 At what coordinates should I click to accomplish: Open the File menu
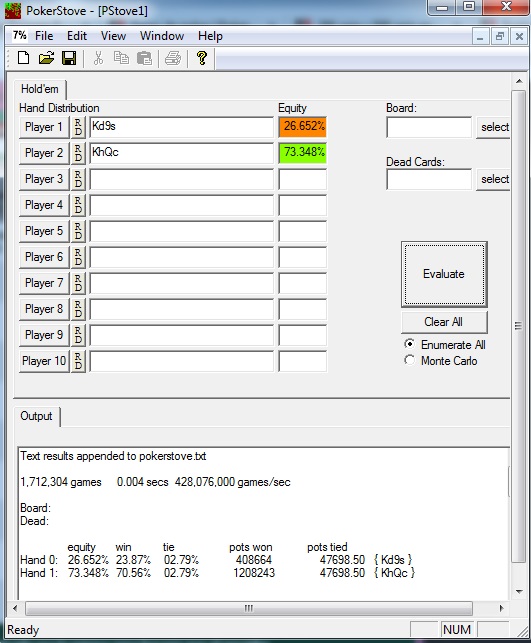44,36
